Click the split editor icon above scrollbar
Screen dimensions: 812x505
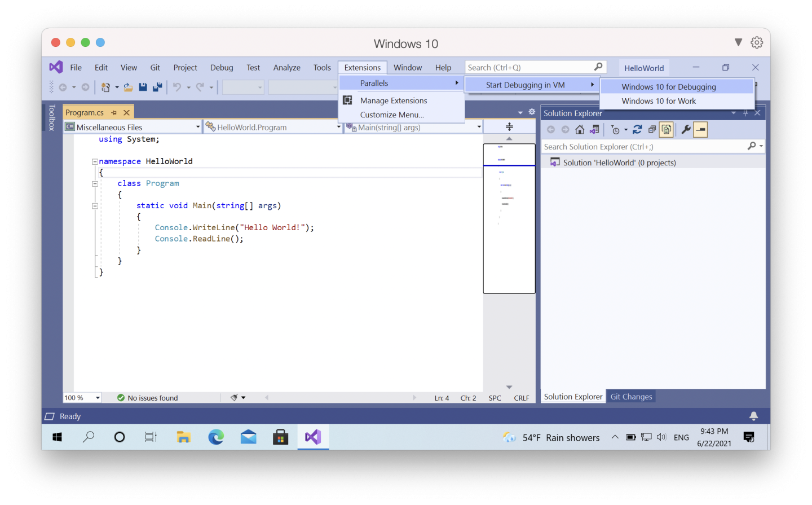point(509,127)
